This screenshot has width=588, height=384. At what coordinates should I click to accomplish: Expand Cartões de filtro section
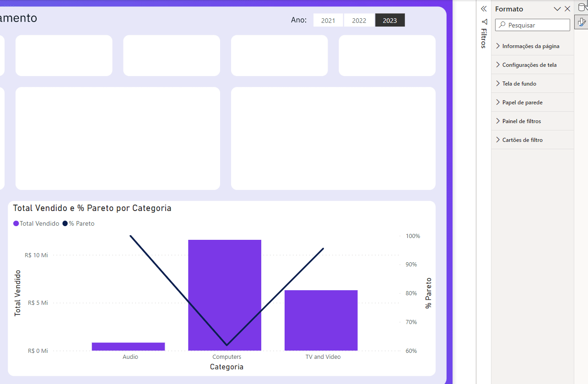click(533, 140)
